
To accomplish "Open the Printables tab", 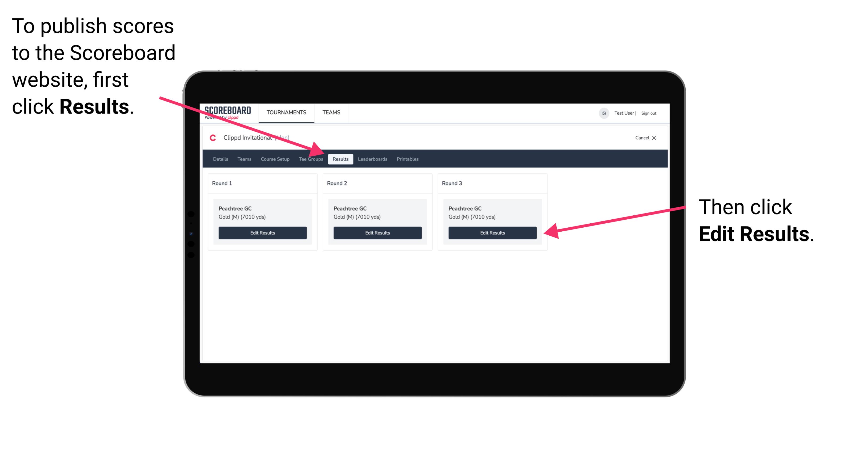I will pyautogui.click(x=407, y=159).
